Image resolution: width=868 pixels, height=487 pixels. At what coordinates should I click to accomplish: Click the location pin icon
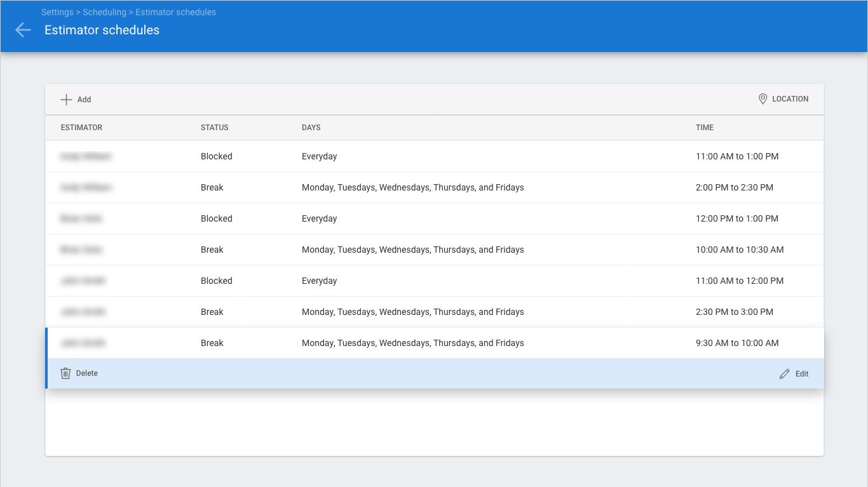pyautogui.click(x=763, y=99)
